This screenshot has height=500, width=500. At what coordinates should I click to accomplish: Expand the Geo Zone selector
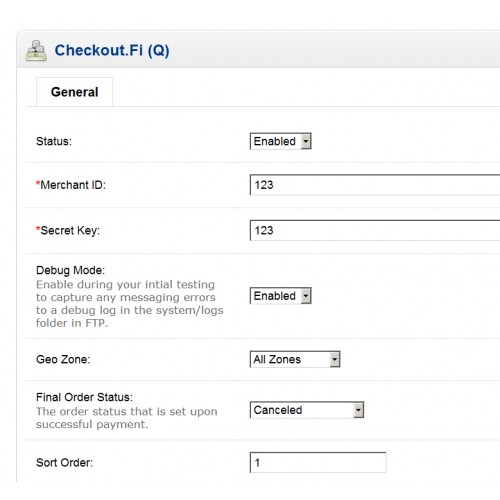(x=295, y=359)
